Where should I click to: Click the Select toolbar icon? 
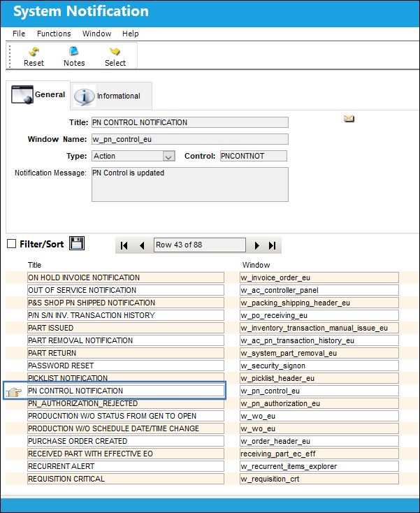115,51
